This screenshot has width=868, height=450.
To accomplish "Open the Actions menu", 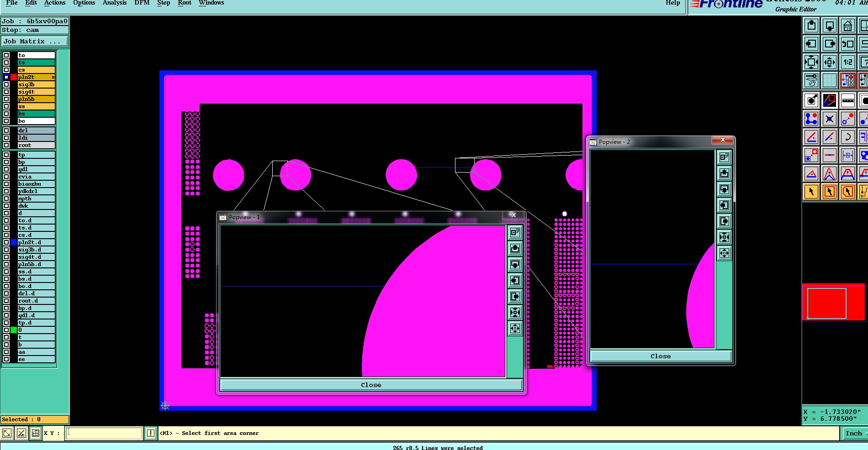I will [55, 3].
